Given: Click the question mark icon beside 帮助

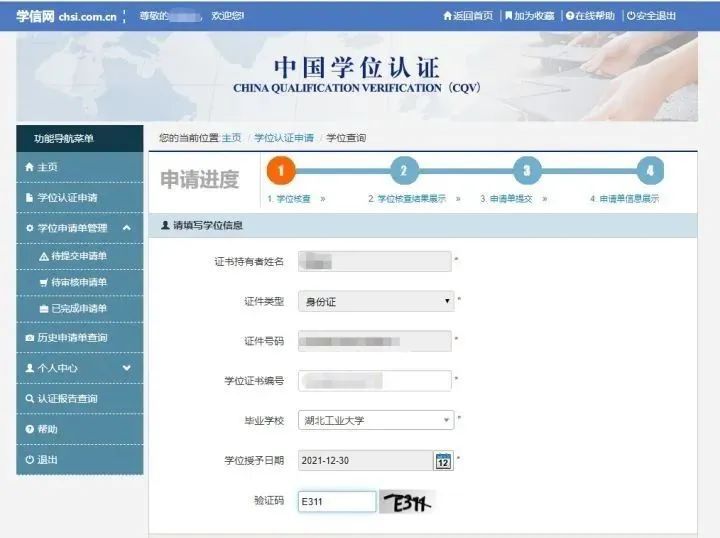Looking at the screenshot, I should coord(30,429).
